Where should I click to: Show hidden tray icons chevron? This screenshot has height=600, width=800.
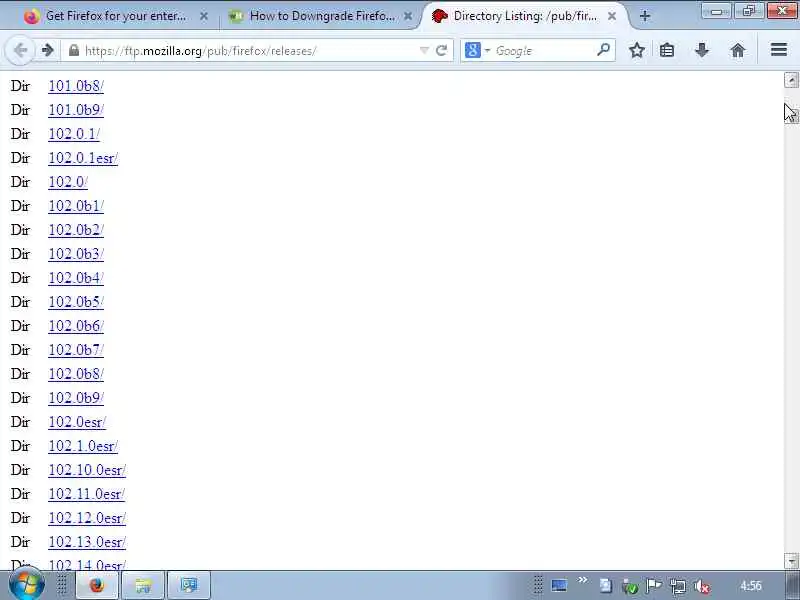click(x=583, y=580)
